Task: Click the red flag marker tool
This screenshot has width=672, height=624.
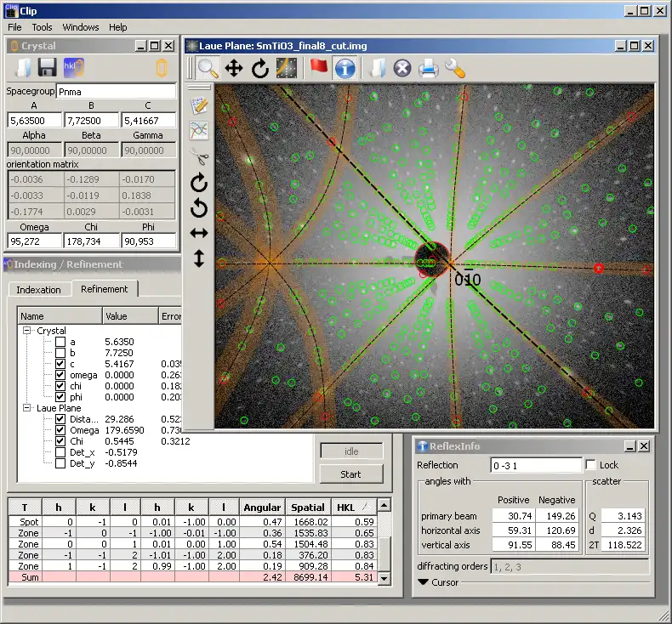Action: coord(319,68)
